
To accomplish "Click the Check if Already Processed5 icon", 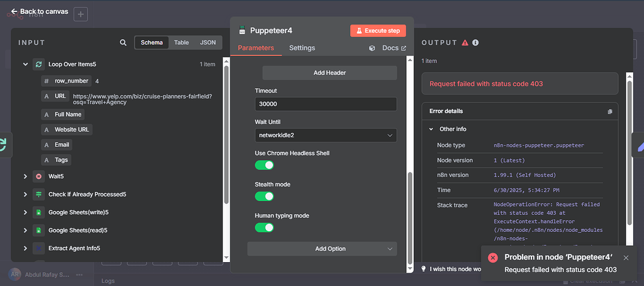I will 38,194.
